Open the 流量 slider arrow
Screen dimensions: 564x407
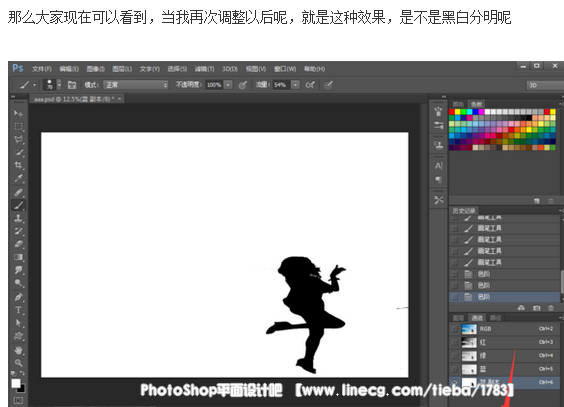pyautogui.click(x=295, y=85)
